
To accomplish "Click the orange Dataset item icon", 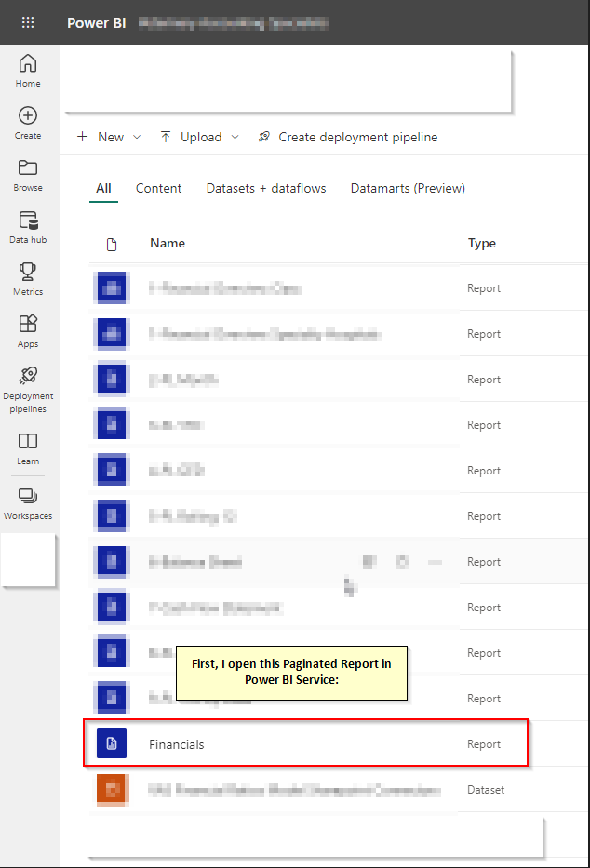I will tap(112, 790).
